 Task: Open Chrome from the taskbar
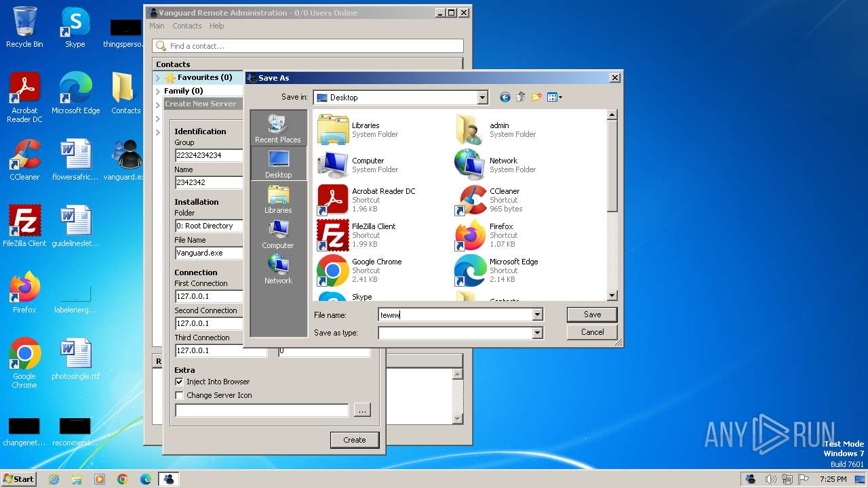(123, 479)
